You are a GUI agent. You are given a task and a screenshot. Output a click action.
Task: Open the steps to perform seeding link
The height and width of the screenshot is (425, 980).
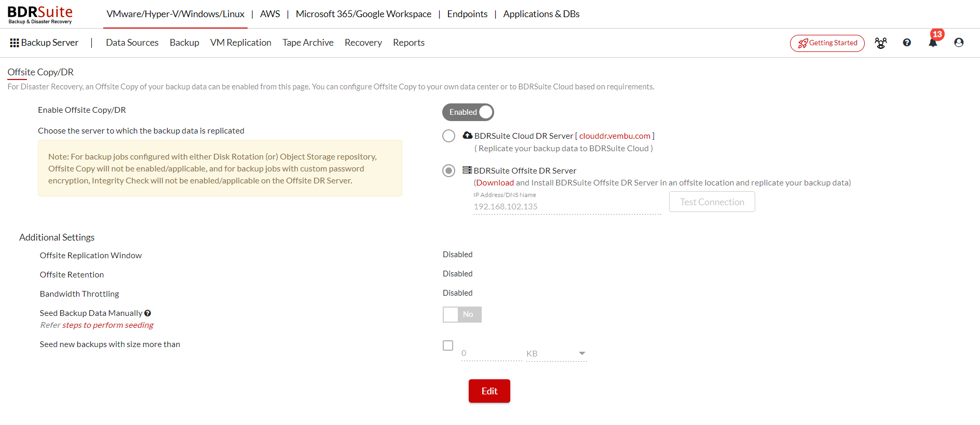(x=108, y=325)
